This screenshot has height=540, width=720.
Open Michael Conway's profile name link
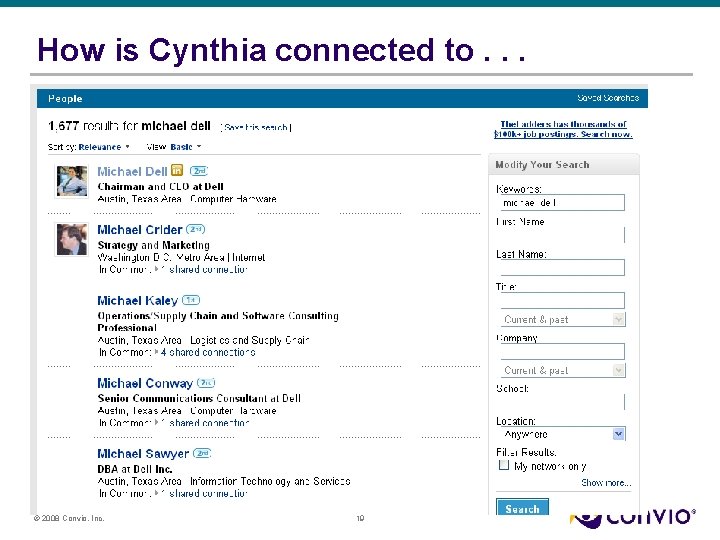[145, 383]
